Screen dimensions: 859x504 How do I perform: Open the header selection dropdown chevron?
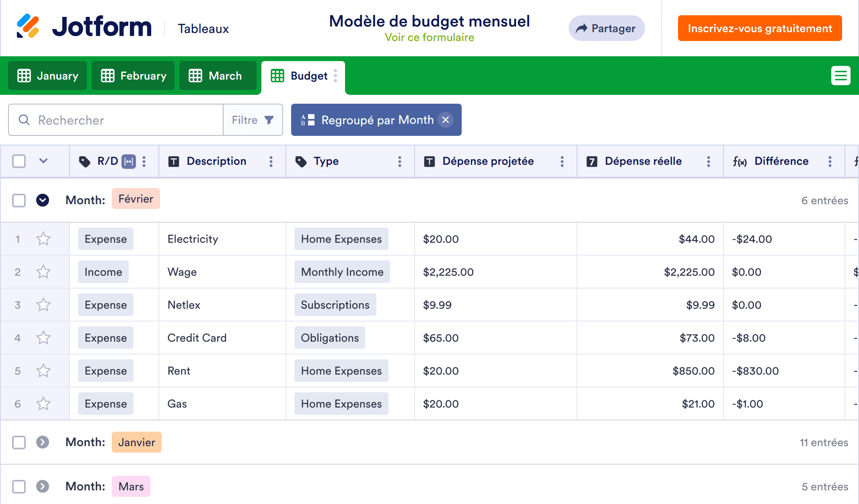(43, 161)
